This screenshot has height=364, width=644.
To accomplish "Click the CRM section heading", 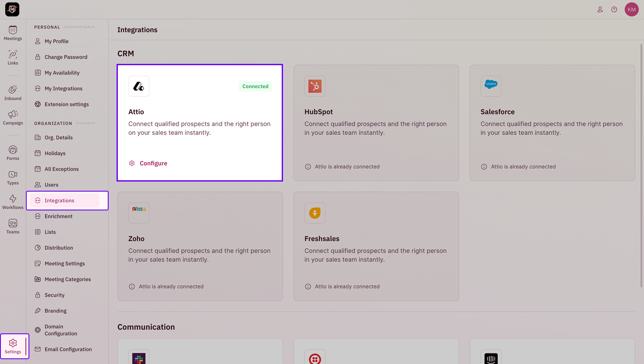I will (x=126, y=53).
